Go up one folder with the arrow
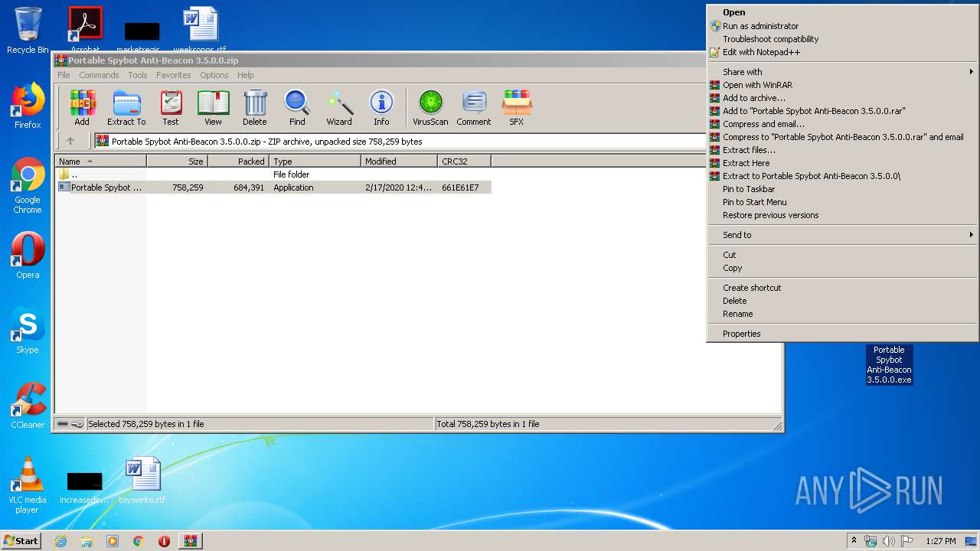Viewport: 980px width, 551px height. (70, 141)
